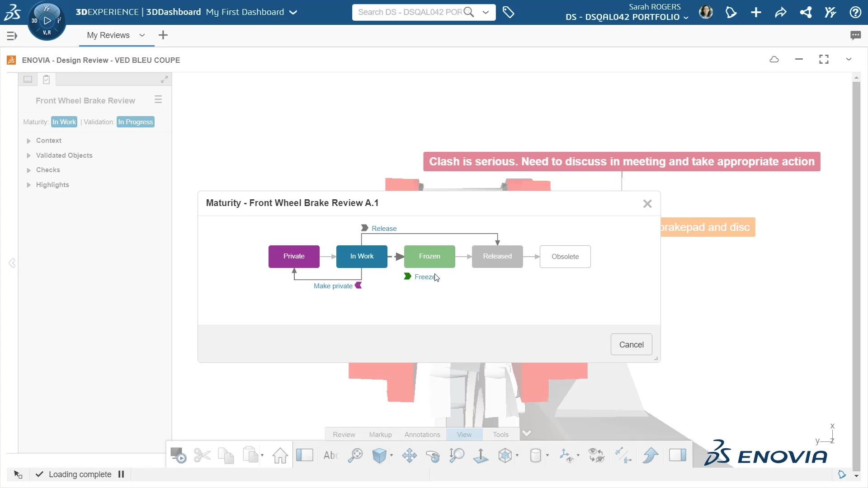
Task: Select the Annotations tab
Action: click(x=422, y=434)
